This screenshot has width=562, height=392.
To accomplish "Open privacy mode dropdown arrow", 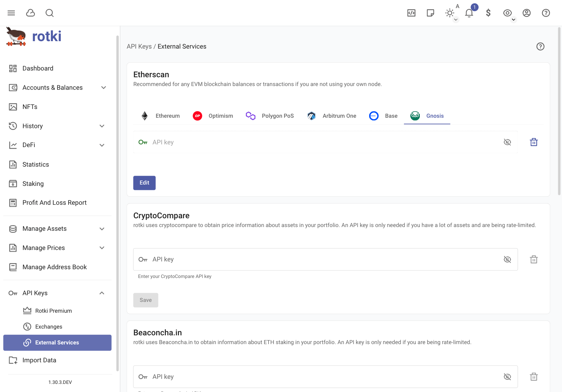I will coord(513,20).
